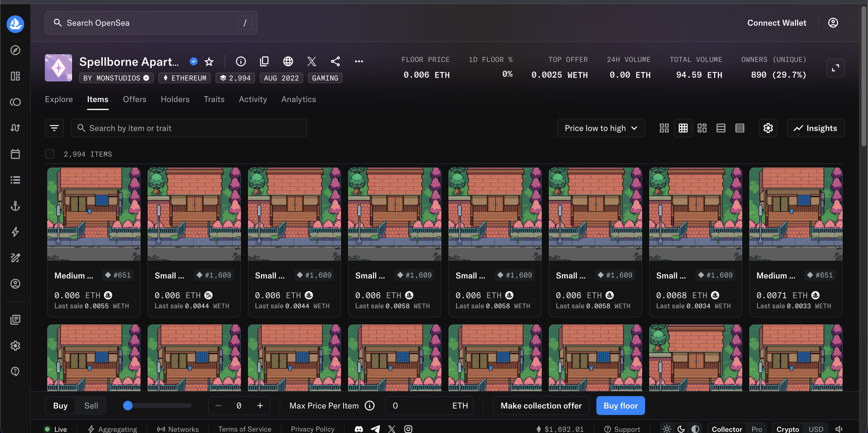Switch to dark theme moon toggle
The width and height of the screenshot is (868, 433).
pyautogui.click(x=681, y=429)
